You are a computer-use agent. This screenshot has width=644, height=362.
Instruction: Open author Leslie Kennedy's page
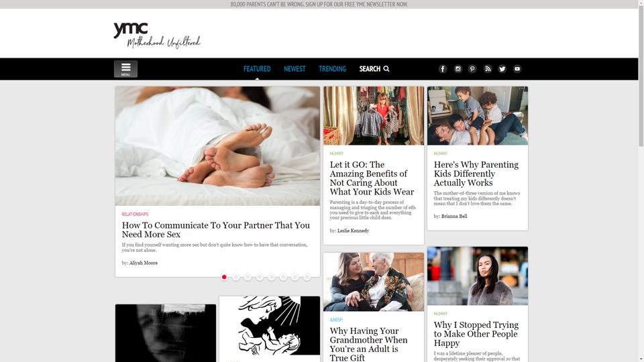pyautogui.click(x=354, y=231)
